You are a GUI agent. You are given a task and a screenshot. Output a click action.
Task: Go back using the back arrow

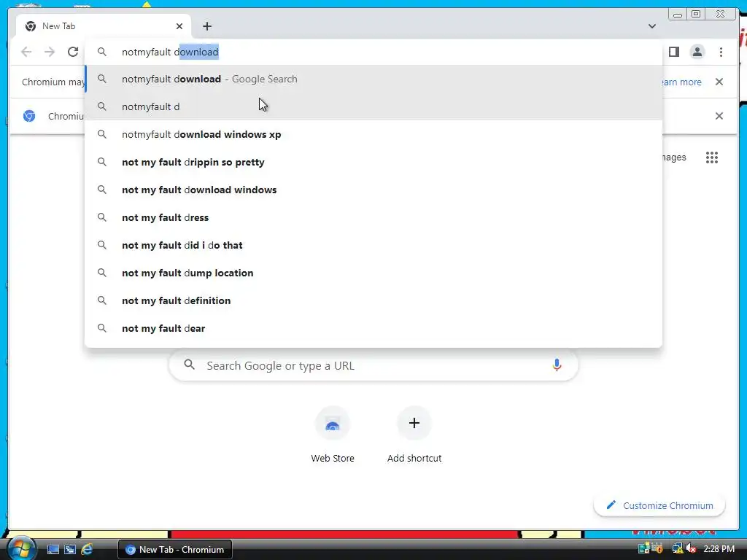(x=26, y=52)
